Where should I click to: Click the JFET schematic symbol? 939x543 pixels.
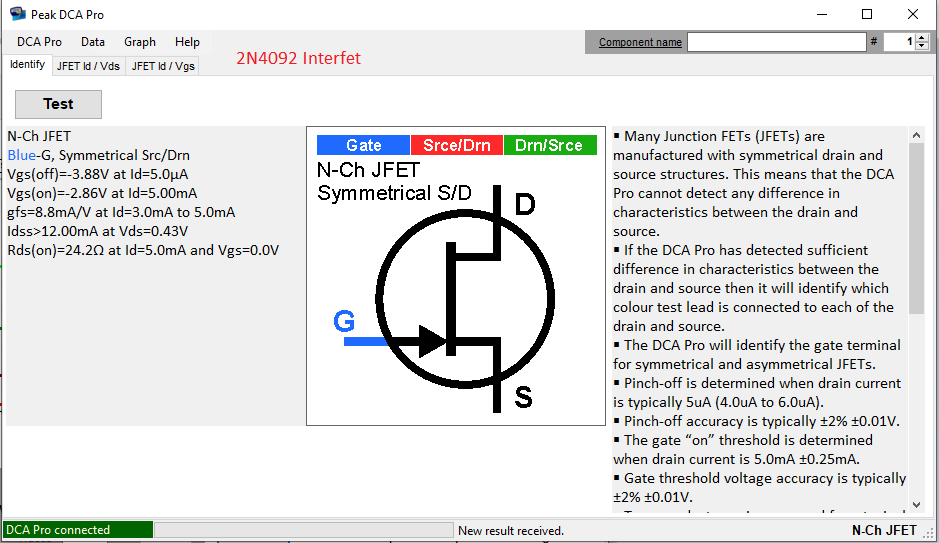[x=466, y=298]
